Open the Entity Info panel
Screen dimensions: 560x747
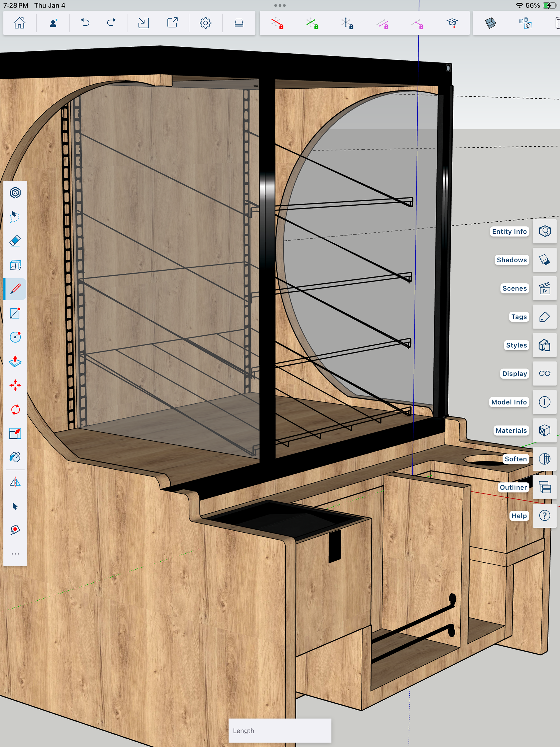point(544,231)
